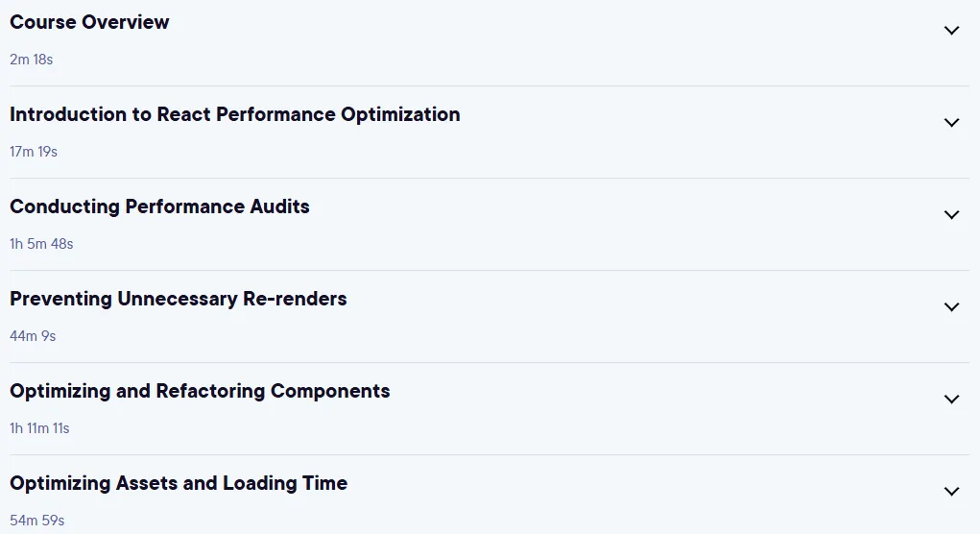Expand the Conducting Performance Audits chevron
The height and width of the screenshot is (534, 980).
click(951, 214)
